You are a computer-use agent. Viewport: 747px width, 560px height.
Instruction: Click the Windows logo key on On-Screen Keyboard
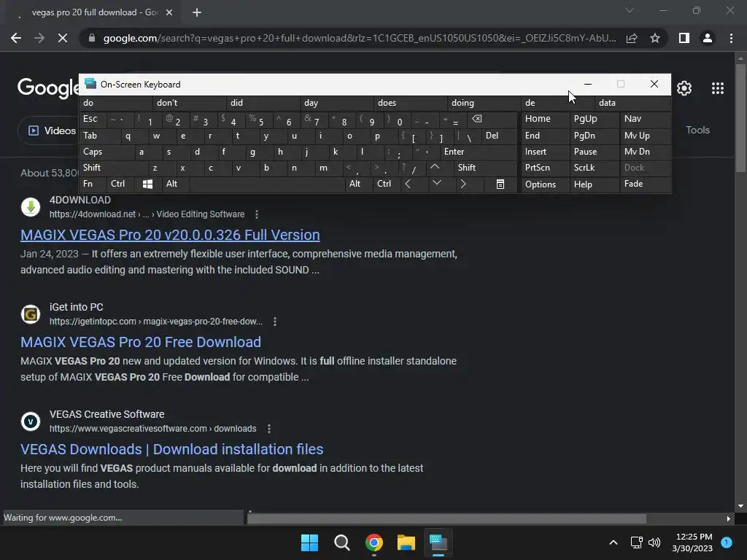pos(147,184)
